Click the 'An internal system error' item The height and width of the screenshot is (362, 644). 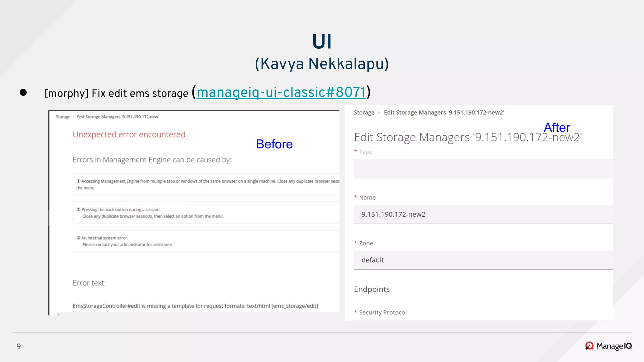coord(206,241)
